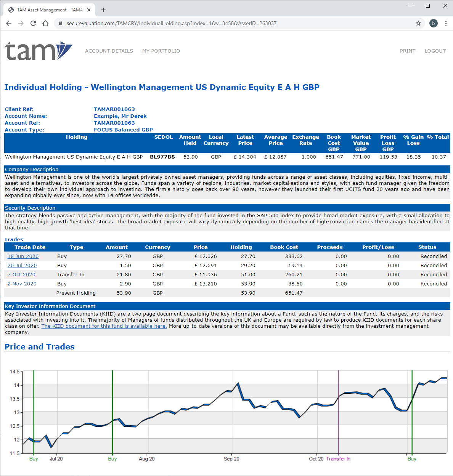Click the Book Cost column header in Trades
Screen dimensions: 453x476
point(284,247)
